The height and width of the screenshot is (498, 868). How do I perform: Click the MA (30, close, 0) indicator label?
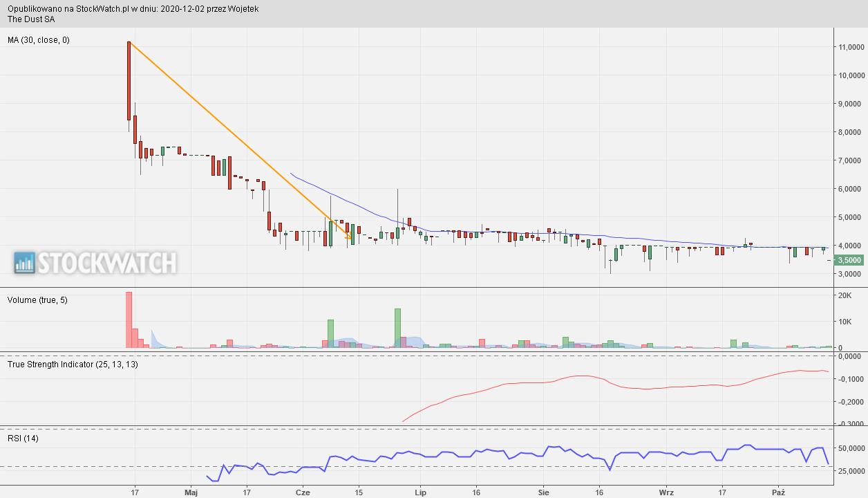[39, 40]
